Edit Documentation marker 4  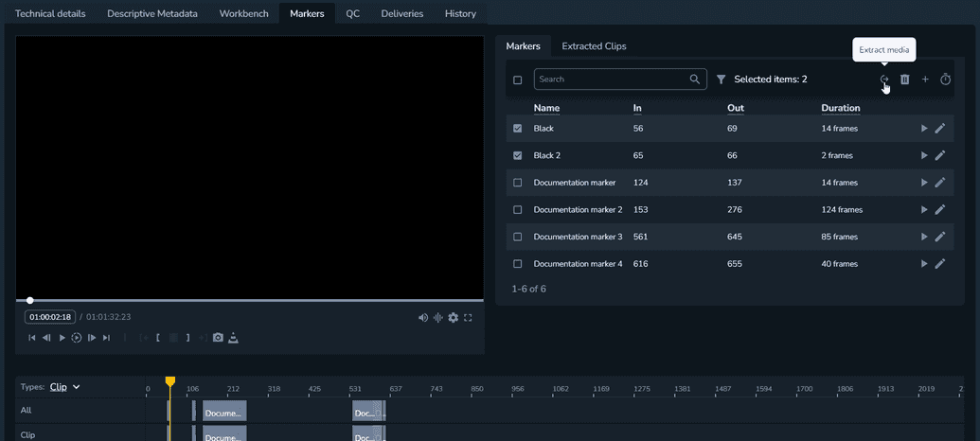[940, 264]
